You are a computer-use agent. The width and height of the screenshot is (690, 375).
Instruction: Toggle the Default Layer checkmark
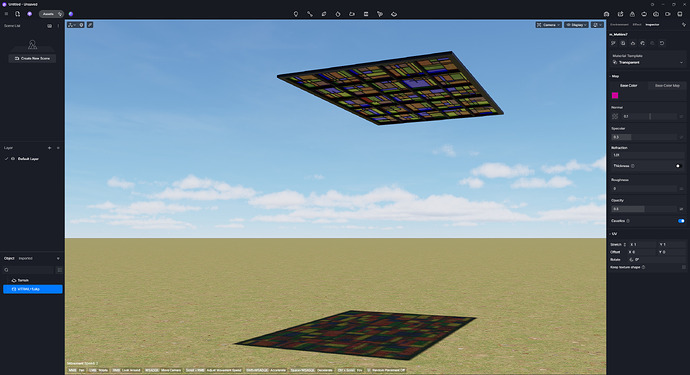tap(6, 159)
